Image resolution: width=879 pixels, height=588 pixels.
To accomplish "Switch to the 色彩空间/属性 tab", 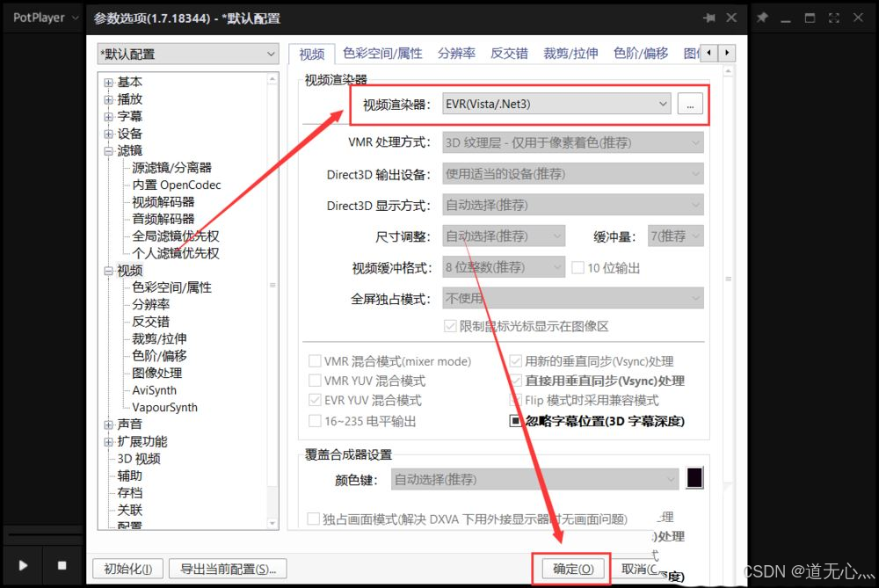I will coord(382,54).
